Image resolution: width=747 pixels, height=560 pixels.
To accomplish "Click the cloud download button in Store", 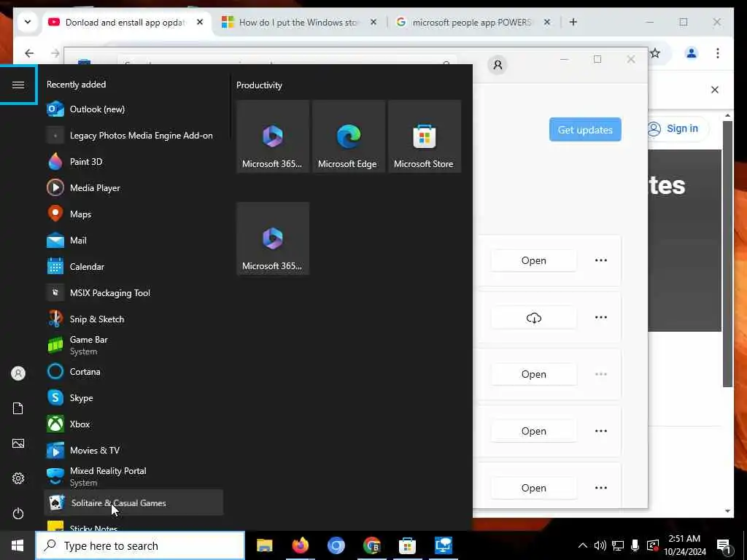I will point(533,318).
